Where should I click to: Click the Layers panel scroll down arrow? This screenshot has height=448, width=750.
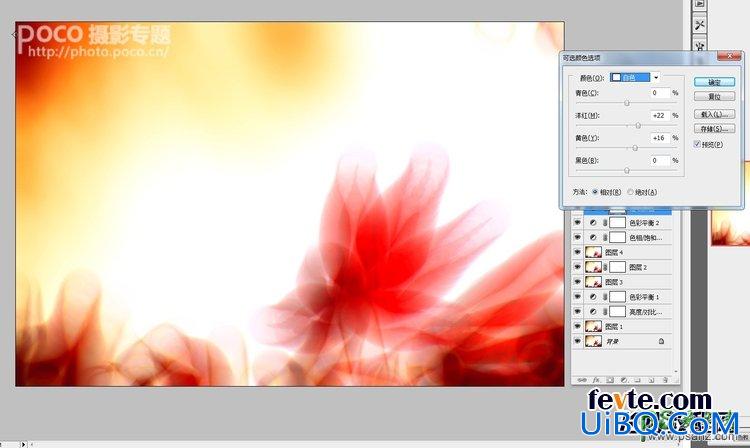pyautogui.click(x=676, y=371)
